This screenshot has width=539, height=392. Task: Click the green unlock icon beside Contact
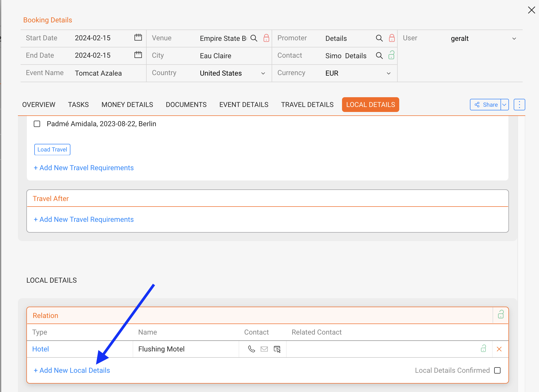tap(391, 55)
